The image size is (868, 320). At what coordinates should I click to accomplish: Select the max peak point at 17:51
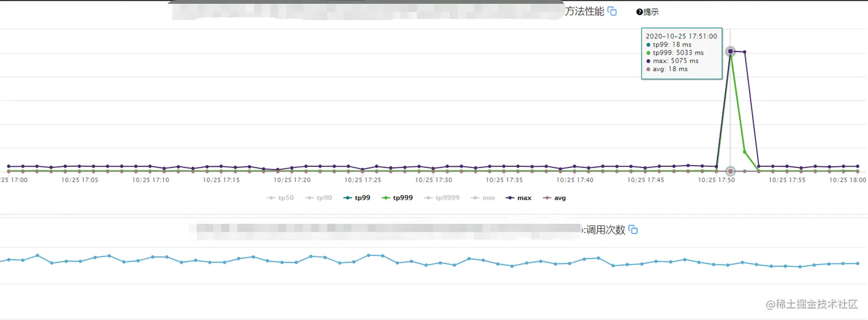click(x=730, y=52)
